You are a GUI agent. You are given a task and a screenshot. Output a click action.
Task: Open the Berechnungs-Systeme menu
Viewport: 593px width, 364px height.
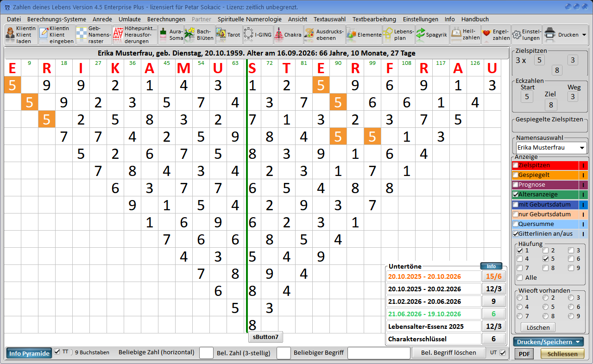(57, 19)
